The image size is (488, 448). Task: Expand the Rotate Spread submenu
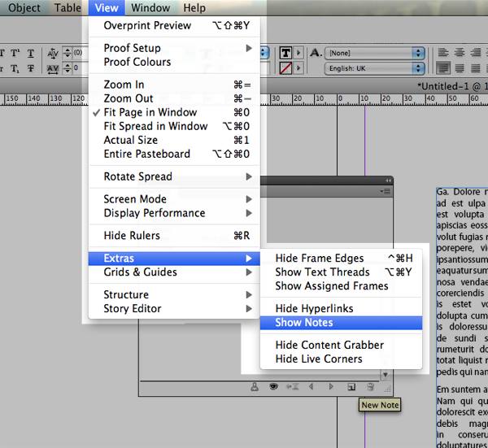point(174,176)
